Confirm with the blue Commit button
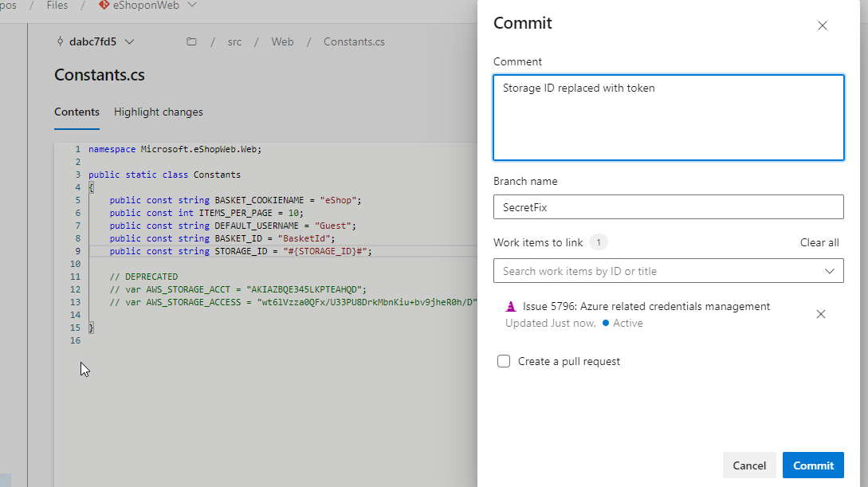The width and height of the screenshot is (868, 487). pos(813,465)
